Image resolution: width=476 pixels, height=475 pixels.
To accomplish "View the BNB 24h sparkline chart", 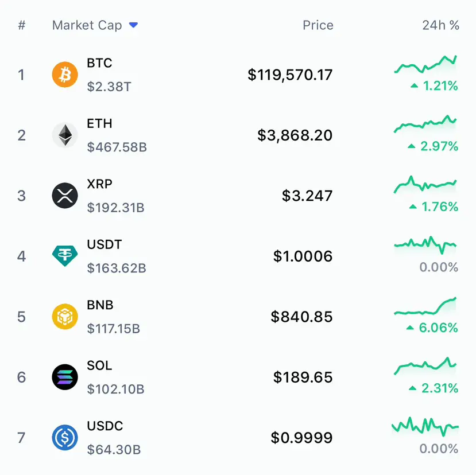I will [425, 306].
